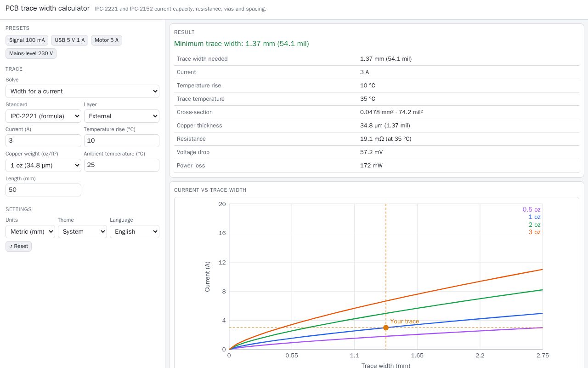This screenshot has width=588, height=368.
Task: Focus the Current (A) input field
Action: [43, 140]
